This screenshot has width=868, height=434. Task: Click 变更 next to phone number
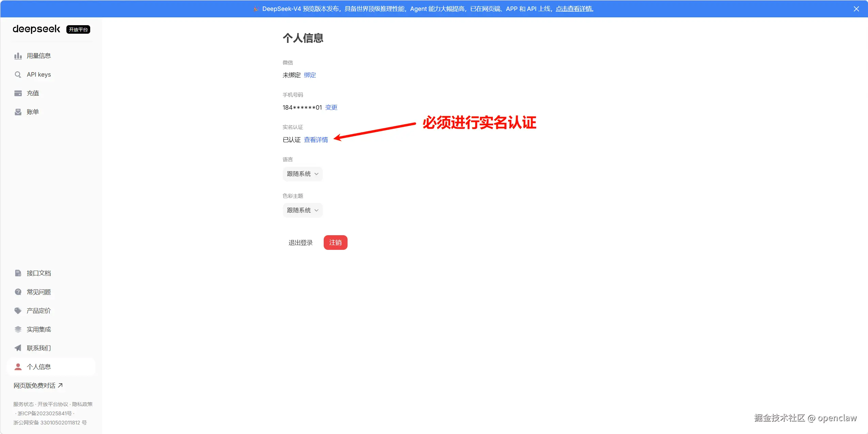click(331, 107)
